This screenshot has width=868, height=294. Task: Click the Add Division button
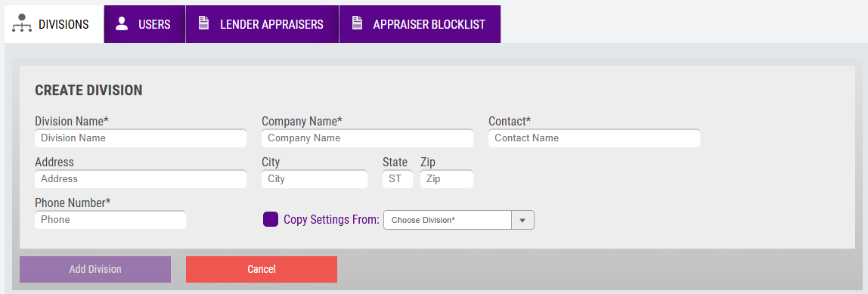[95, 270]
